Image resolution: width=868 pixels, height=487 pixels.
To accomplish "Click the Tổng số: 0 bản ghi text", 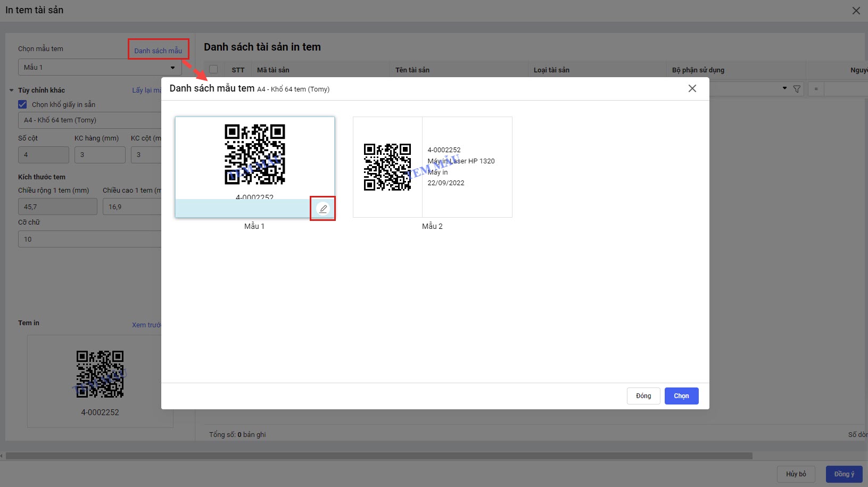I will point(237,434).
